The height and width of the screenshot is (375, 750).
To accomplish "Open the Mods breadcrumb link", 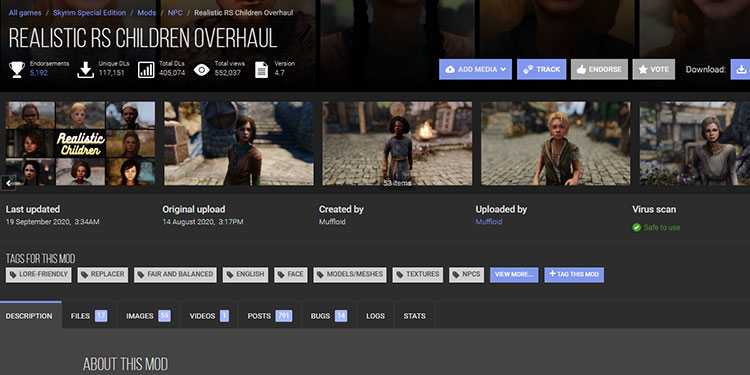I will 146,13.
